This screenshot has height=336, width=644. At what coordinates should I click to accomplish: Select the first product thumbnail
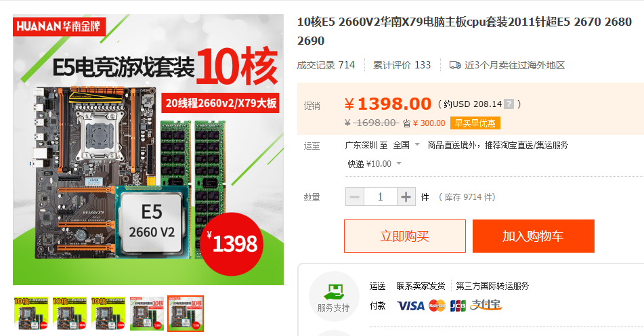coord(31,314)
